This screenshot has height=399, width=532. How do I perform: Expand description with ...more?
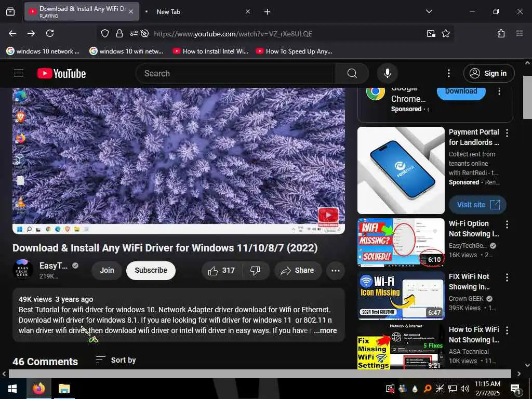[325, 330]
